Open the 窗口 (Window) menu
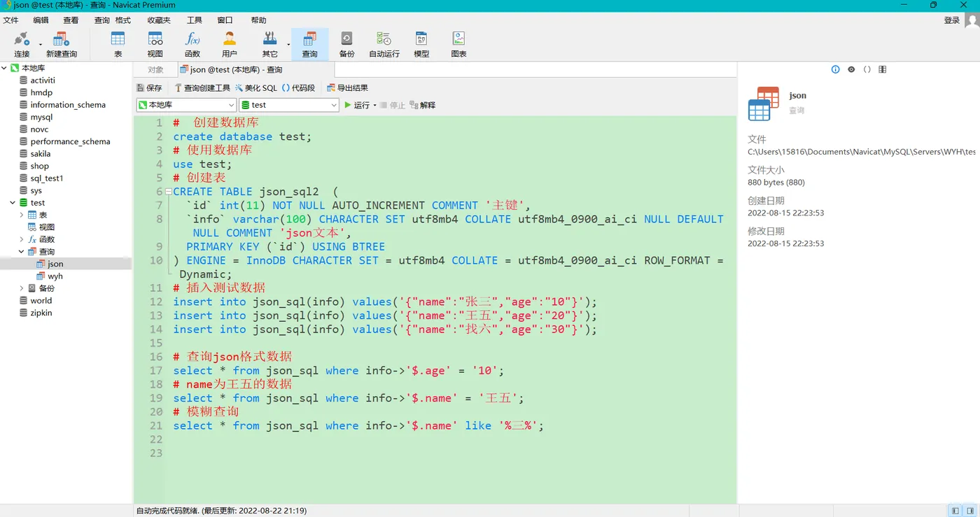Viewport: 980px width, 517px height. tap(225, 20)
